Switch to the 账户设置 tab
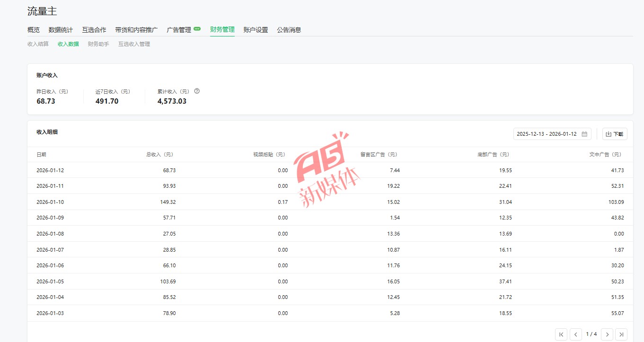This screenshot has height=342, width=644. click(256, 30)
